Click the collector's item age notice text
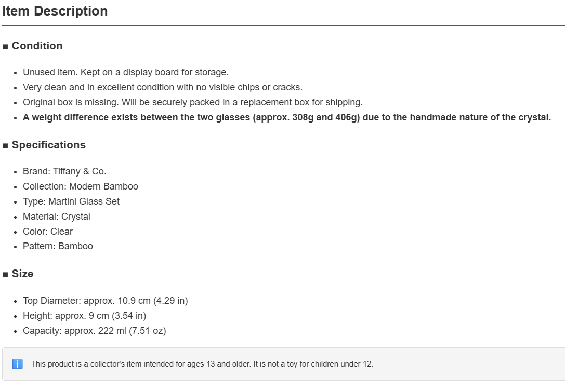Viewport: 565px width, 392px height. (202, 364)
